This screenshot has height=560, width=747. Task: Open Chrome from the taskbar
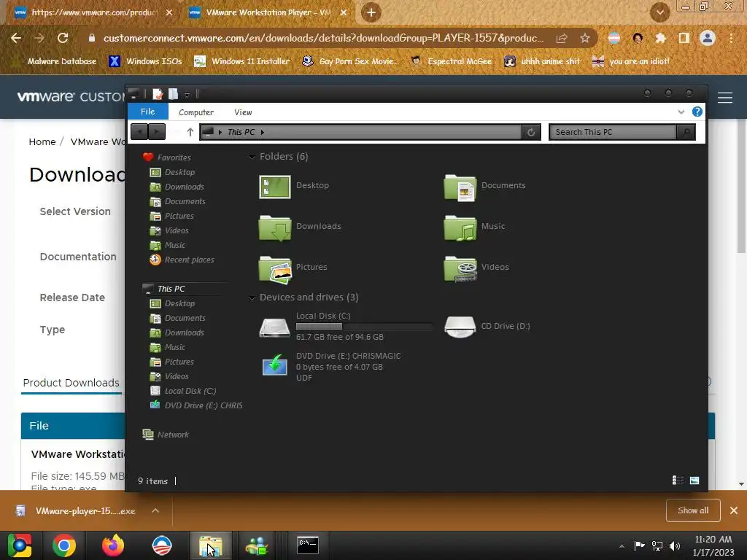coord(64,545)
